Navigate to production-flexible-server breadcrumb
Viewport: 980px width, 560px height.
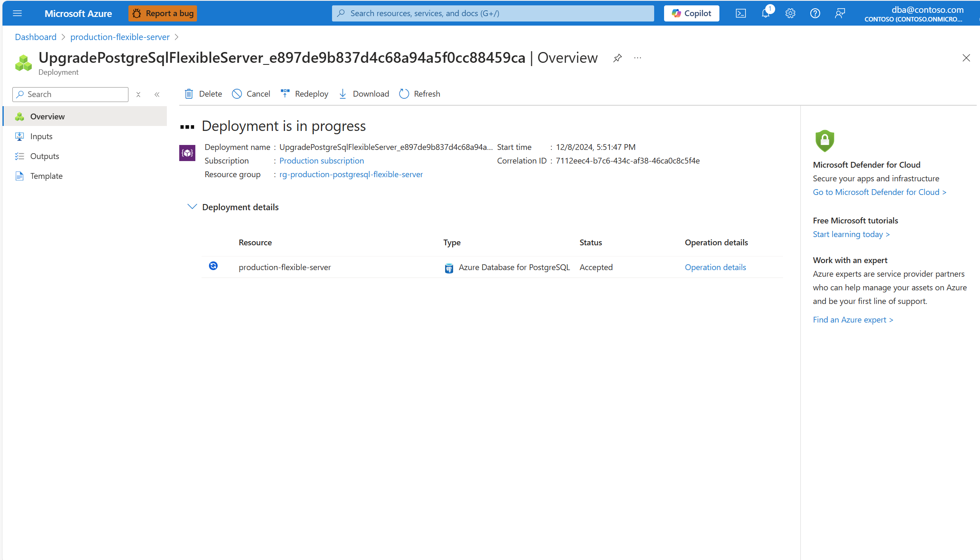click(x=120, y=37)
